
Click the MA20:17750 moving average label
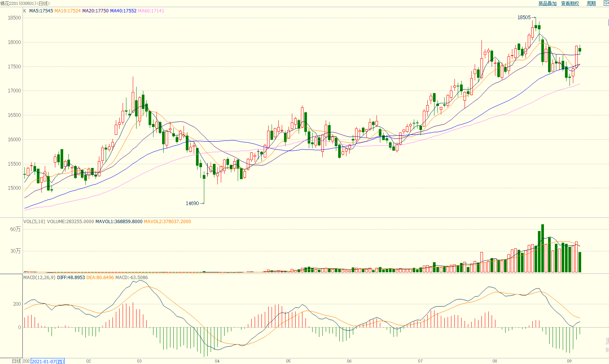[95, 11]
